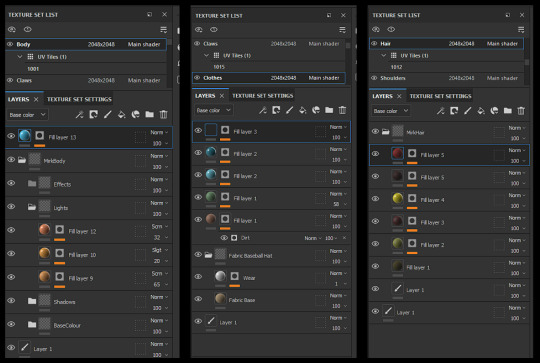Delete selected layer in the left panel
Screen dimensions: 540x363
click(x=164, y=114)
